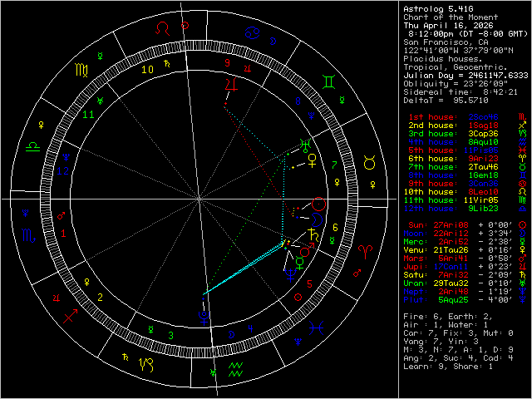Click the 'Learn: 9, Share: 1' line
Viewport: 532px width, 399px height.
[x=448, y=367]
